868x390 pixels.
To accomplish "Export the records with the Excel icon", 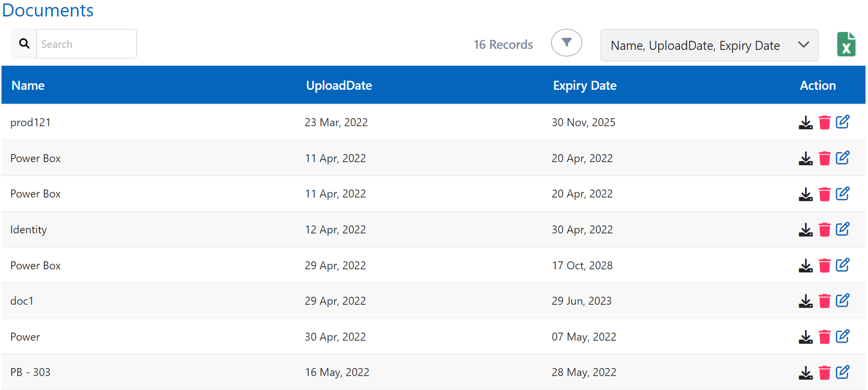I will pos(846,44).
